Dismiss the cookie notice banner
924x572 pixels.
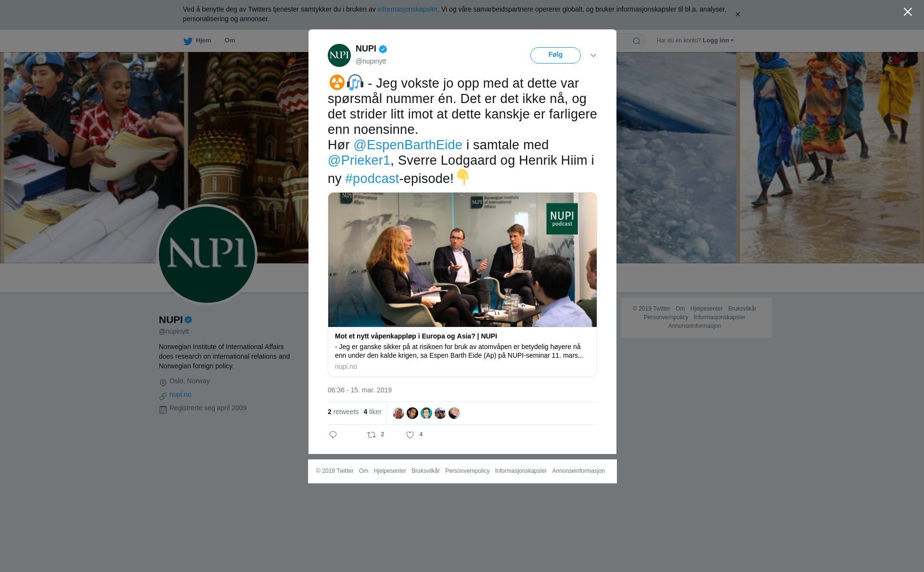point(737,14)
